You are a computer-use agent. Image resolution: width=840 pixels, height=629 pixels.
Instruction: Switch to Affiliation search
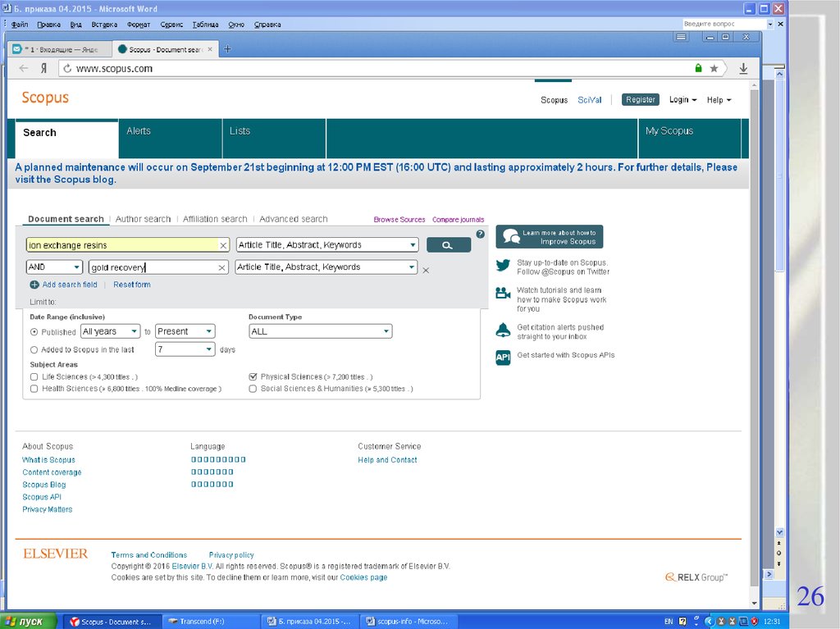[x=215, y=219]
